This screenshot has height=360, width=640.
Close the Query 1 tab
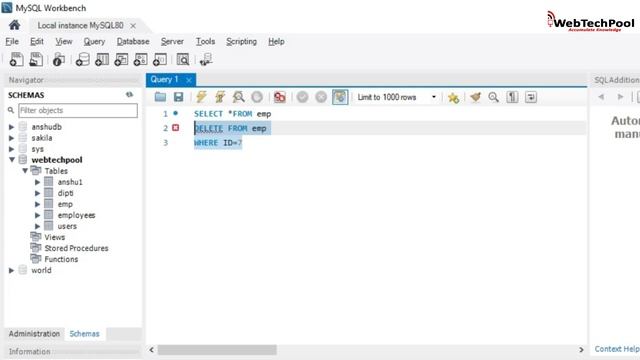pyautogui.click(x=189, y=80)
